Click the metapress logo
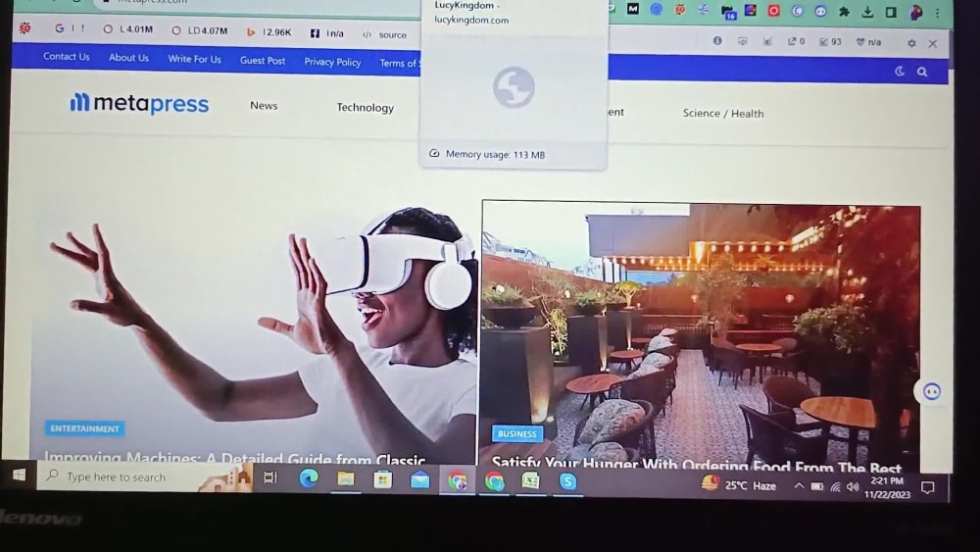 click(x=139, y=103)
